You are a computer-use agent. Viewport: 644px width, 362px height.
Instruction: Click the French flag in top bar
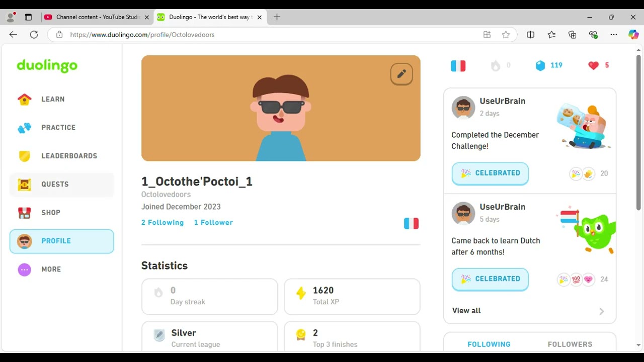pos(458,66)
